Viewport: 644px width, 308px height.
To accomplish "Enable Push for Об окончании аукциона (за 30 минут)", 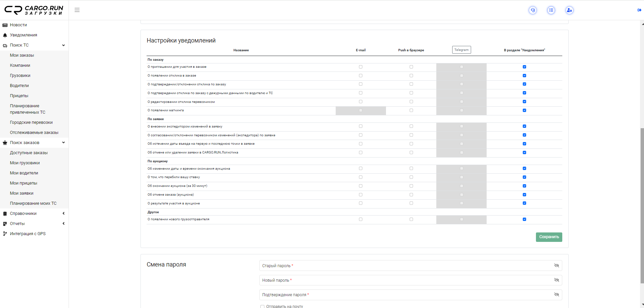I will 411,186.
